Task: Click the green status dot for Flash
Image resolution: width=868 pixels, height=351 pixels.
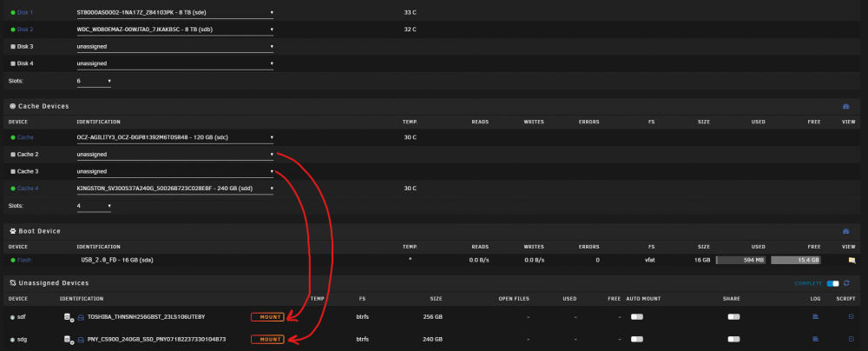Action: (x=13, y=260)
